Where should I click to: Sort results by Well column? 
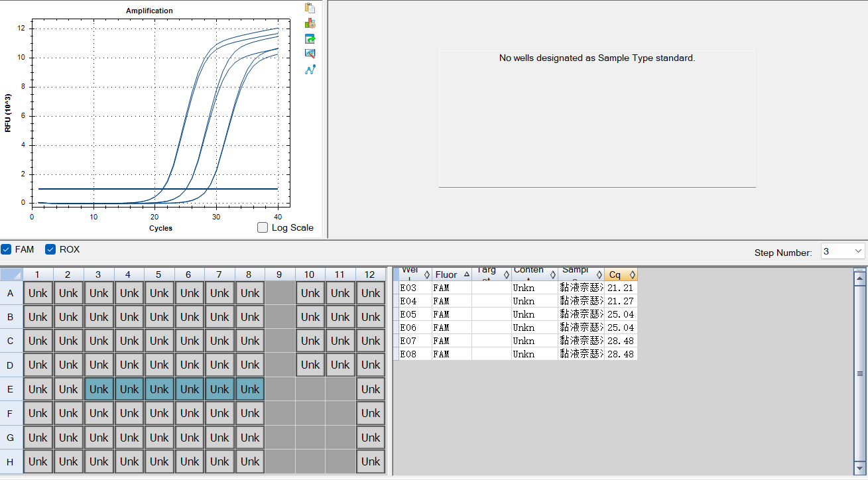[x=416, y=274]
